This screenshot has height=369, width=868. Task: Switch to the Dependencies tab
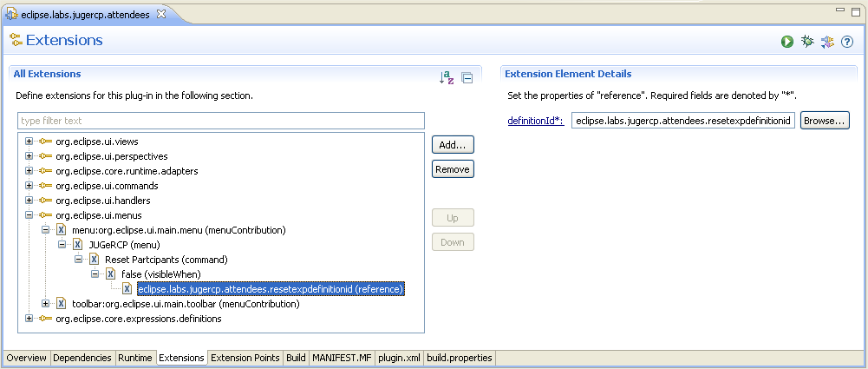pos(82,358)
